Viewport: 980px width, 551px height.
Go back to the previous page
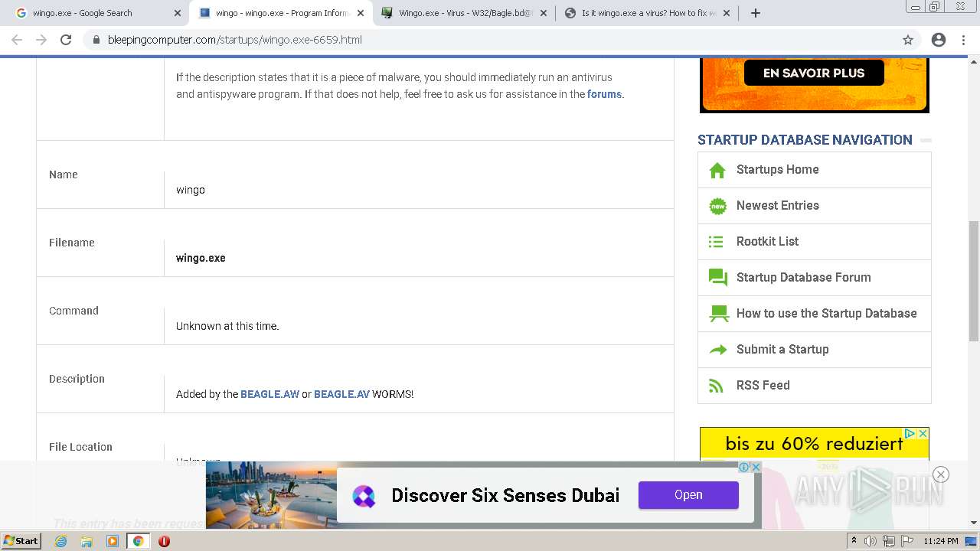17,40
